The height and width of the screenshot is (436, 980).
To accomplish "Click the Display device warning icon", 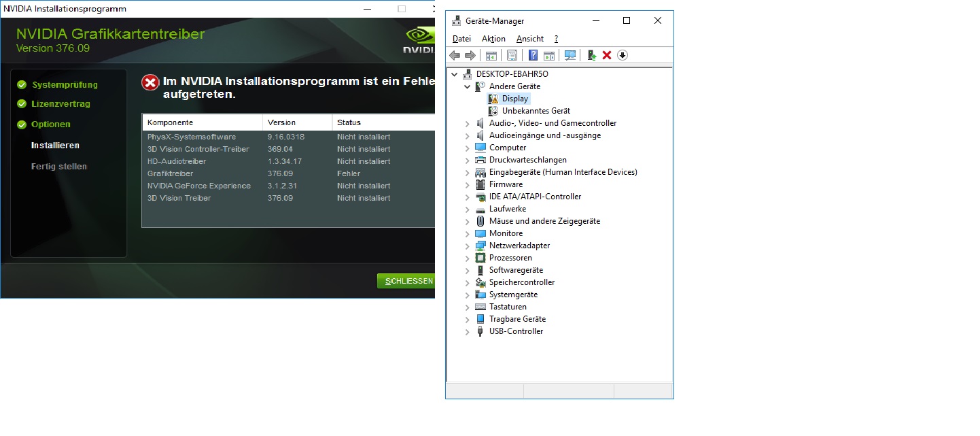I will [x=493, y=99].
